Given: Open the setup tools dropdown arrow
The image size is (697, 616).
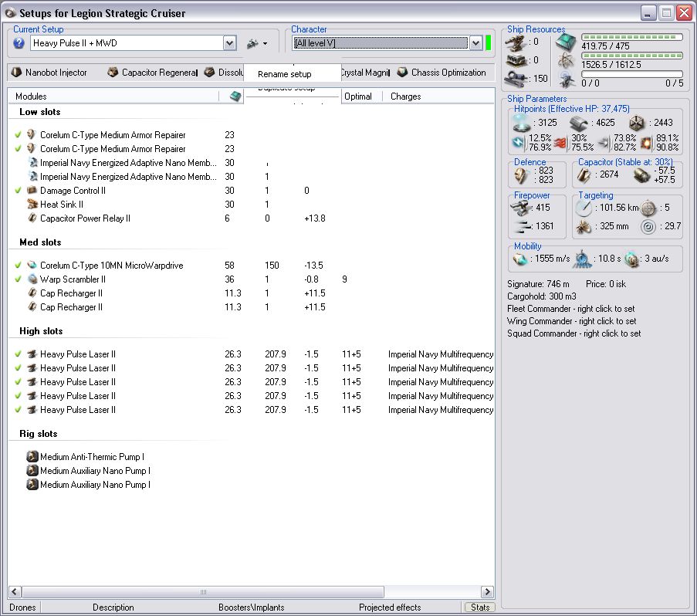Looking at the screenshot, I should 265,44.
